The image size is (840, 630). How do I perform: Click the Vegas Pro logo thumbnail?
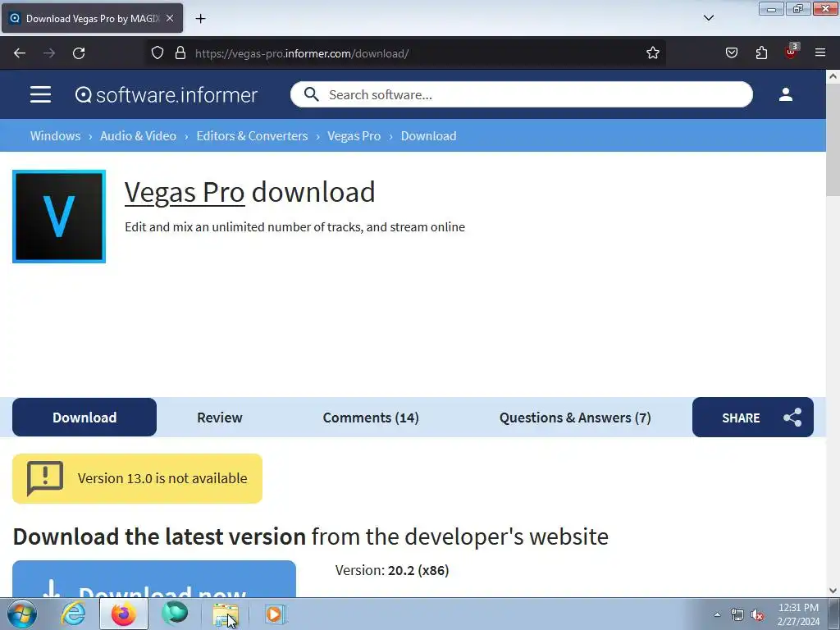coord(59,217)
